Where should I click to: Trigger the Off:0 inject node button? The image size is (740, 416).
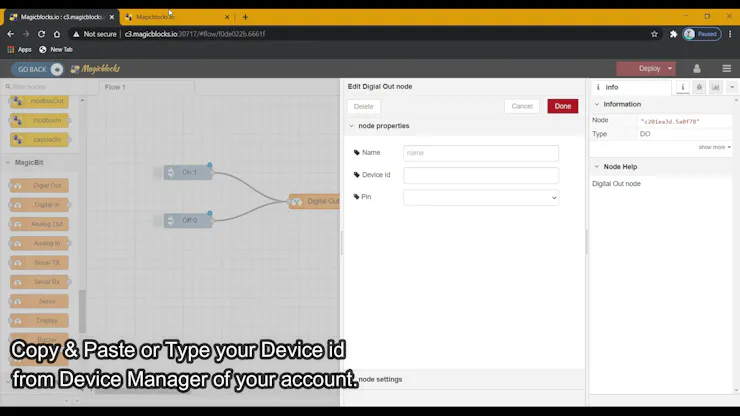[x=158, y=221]
